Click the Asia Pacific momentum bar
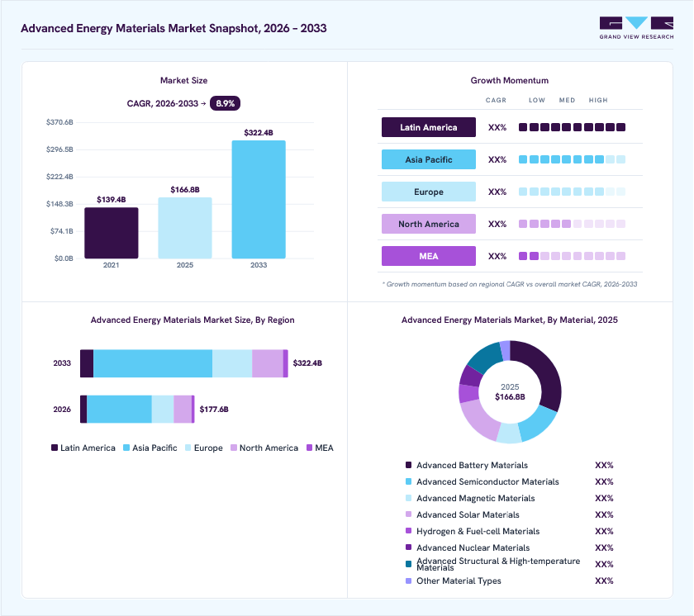 point(572,159)
